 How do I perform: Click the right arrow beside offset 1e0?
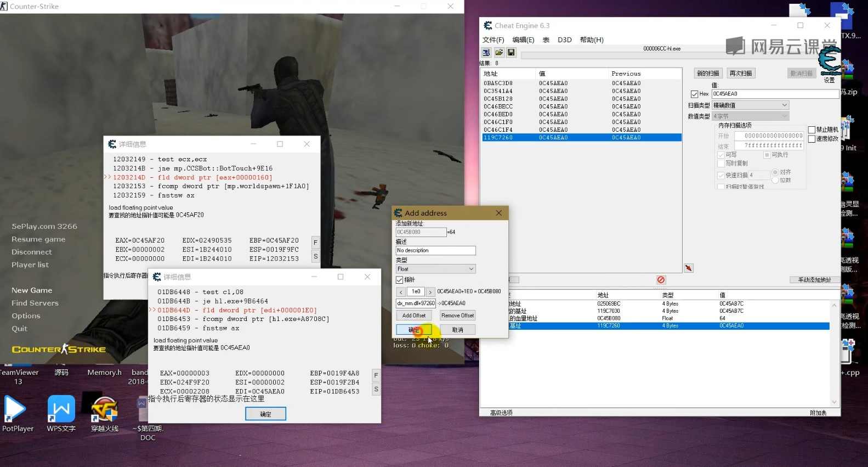click(x=430, y=292)
